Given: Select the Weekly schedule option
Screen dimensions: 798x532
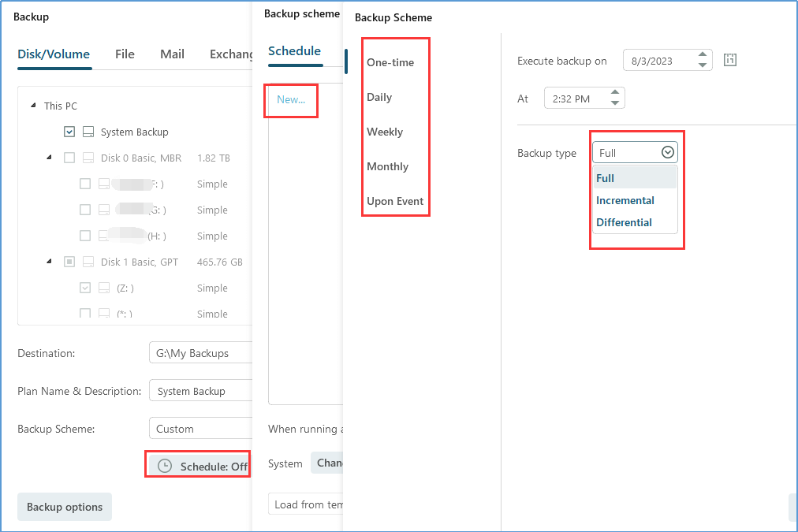Looking at the screenshot, I should click(x=385, y=132).
